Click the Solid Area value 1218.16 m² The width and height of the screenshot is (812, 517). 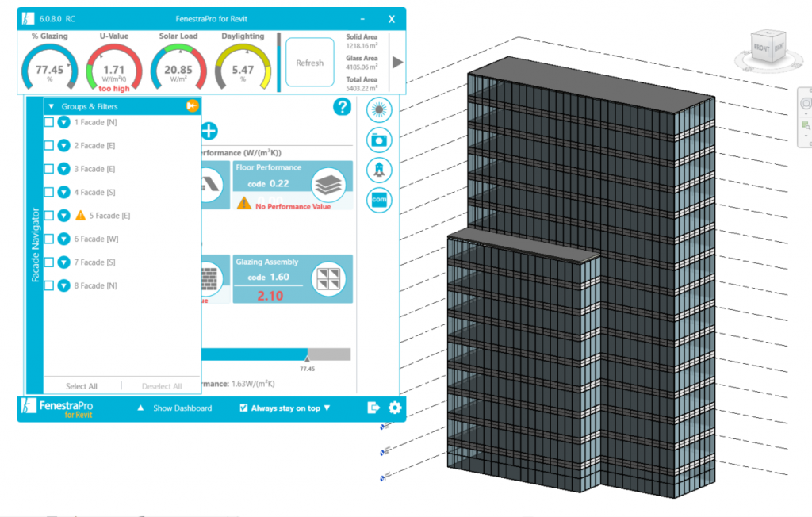coord(362,45)
